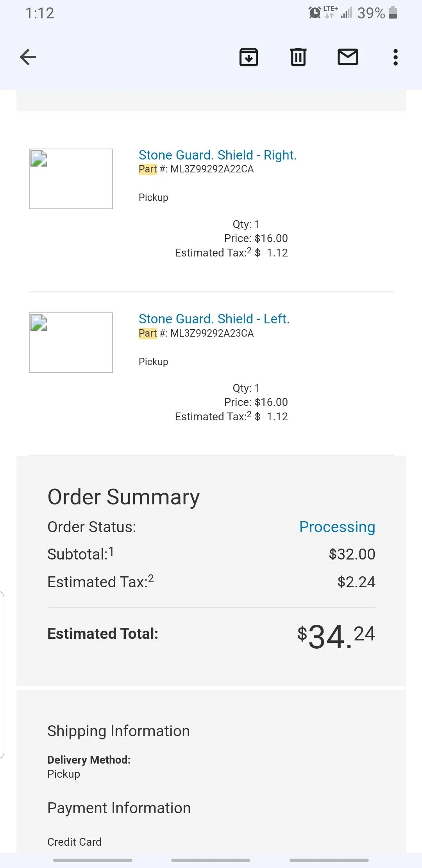Viewport: 422px width, 868px height.
Task: Open the Stone Guard Shield - Right link
Action: (x=218, y=155)
